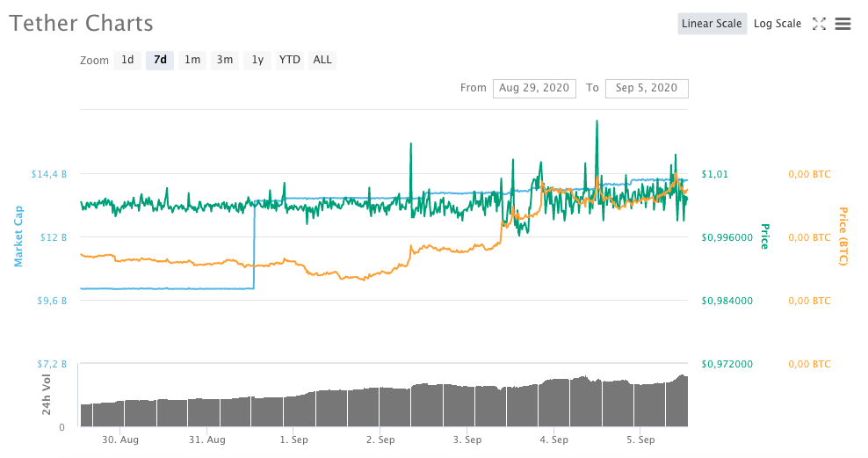This screenshot has height=458, width=868.
Task: Click the green Price axis title
Action: 765,236
